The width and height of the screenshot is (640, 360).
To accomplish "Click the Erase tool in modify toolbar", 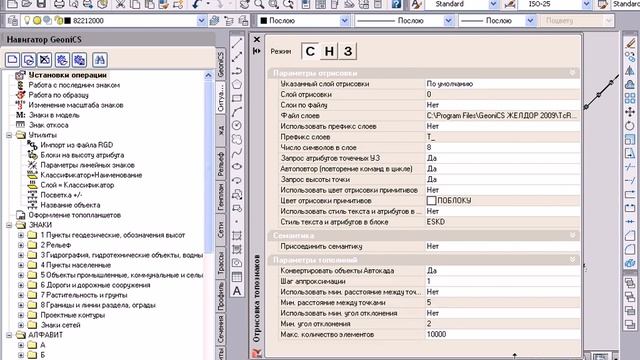I will [x=630, y=43].
